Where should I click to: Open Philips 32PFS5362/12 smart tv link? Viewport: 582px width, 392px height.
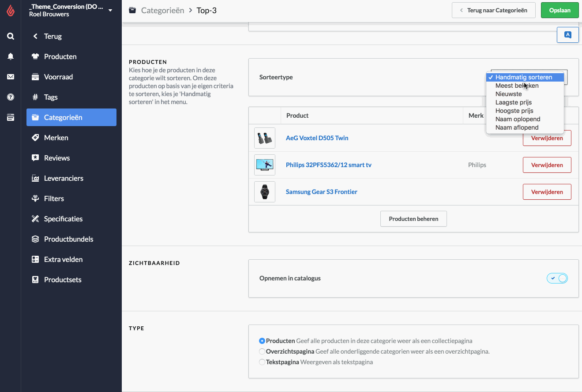coord(329,165)
